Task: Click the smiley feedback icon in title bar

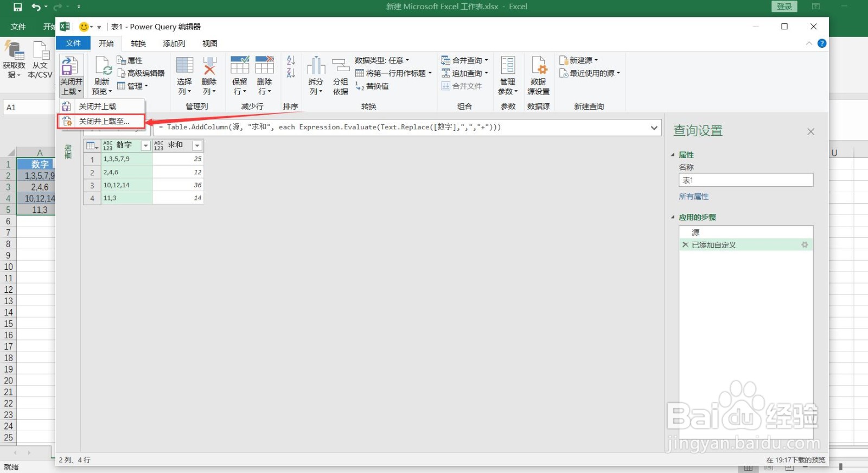Action: [84, 27]
